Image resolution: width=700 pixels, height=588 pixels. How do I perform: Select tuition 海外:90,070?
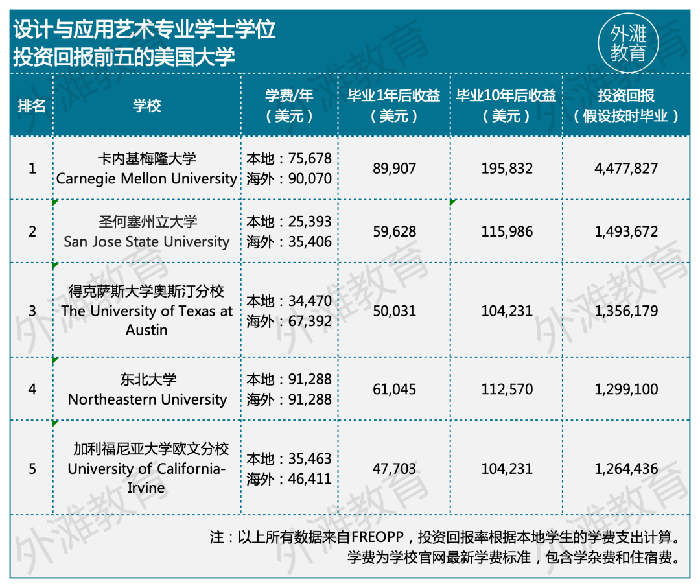[289, 178]
